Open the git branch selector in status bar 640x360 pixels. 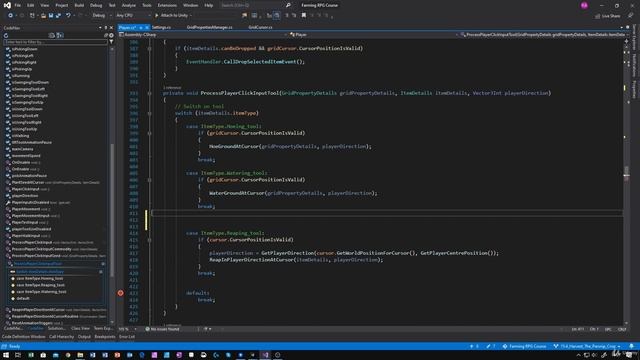tap(587, 346)
